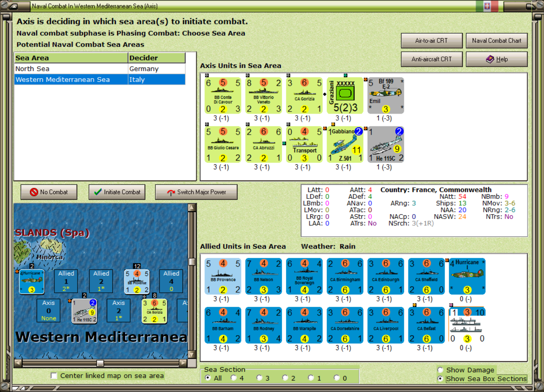The width and height of the screenshot is (544, 392).
Task: Select CA Abruzzi unit counter
Action: pos(264,145)
